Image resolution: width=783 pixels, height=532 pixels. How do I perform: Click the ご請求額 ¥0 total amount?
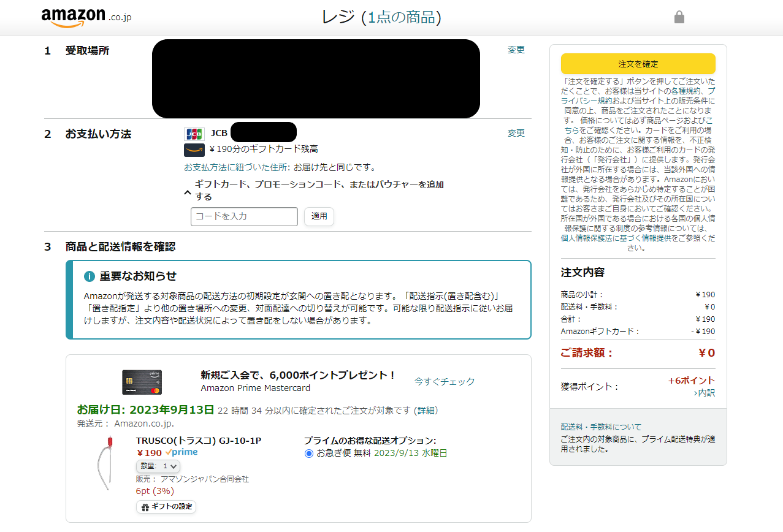pyautogui.click(x=638, y=353)
